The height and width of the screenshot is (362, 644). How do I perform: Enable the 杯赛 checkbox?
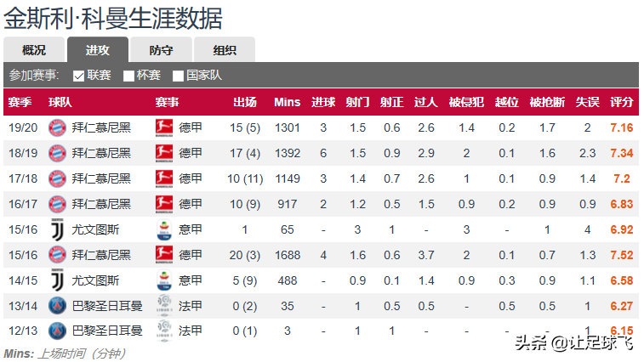(x=128, y=76)
